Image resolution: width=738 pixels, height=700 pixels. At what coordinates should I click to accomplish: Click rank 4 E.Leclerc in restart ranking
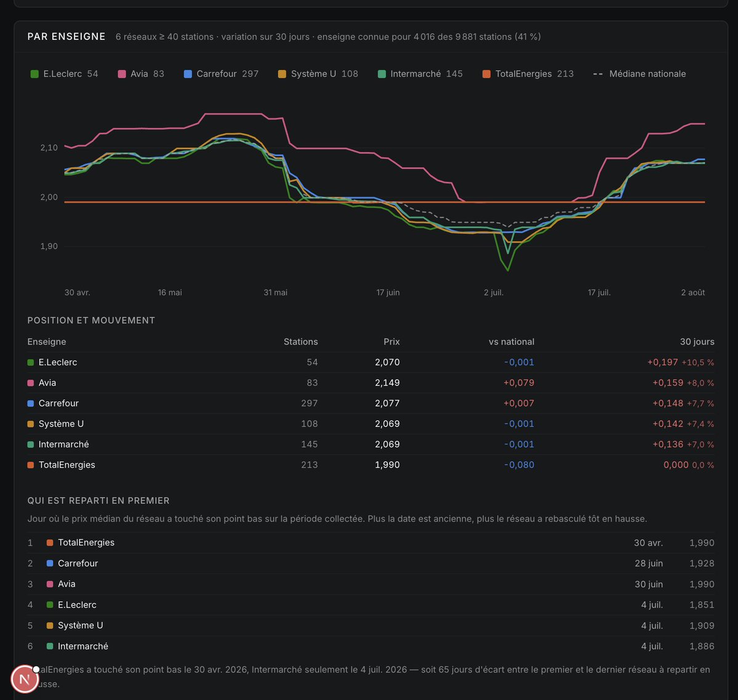[x=371, y=605]
